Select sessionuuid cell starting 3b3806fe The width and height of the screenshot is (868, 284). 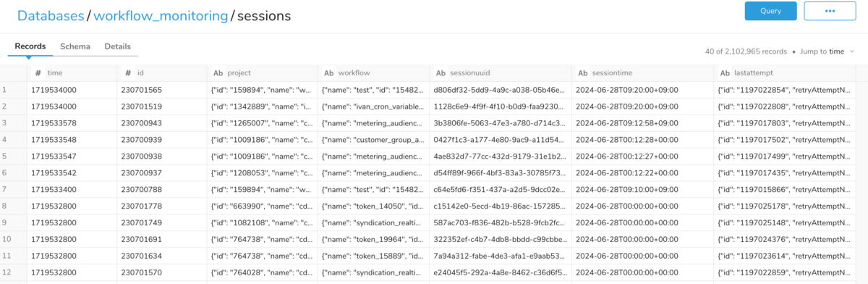click(501, 123)
